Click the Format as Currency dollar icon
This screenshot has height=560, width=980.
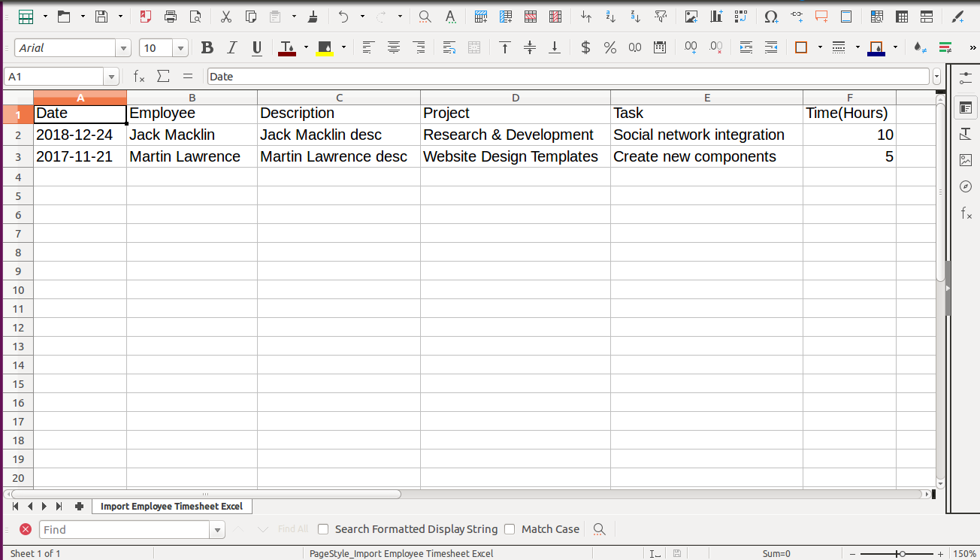click(x=585, y=48)
